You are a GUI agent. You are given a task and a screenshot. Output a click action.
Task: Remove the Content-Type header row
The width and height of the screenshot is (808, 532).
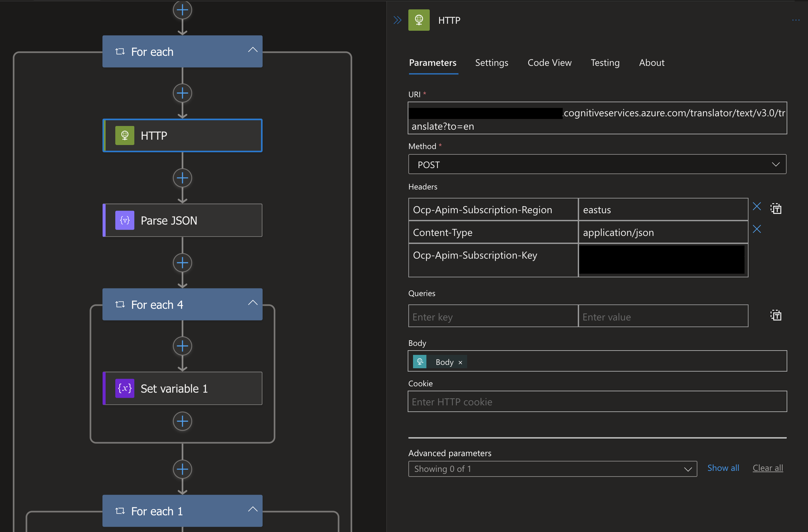757,229
